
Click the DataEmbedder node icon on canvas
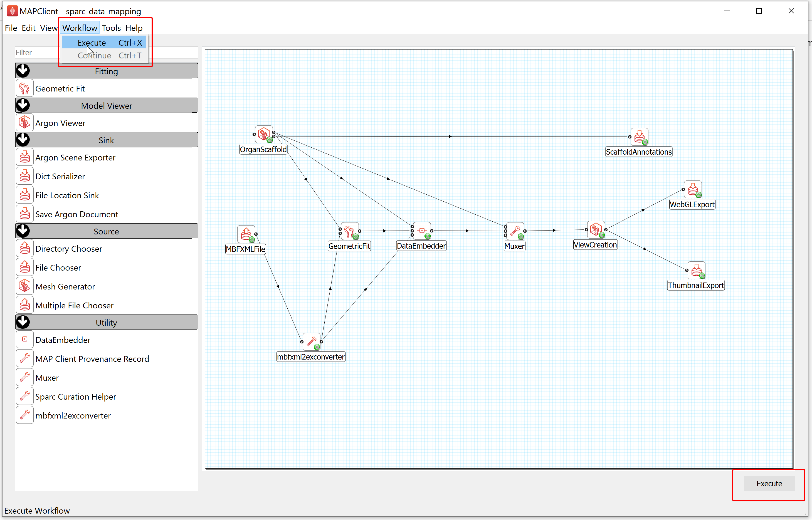(x=422, y=231)
